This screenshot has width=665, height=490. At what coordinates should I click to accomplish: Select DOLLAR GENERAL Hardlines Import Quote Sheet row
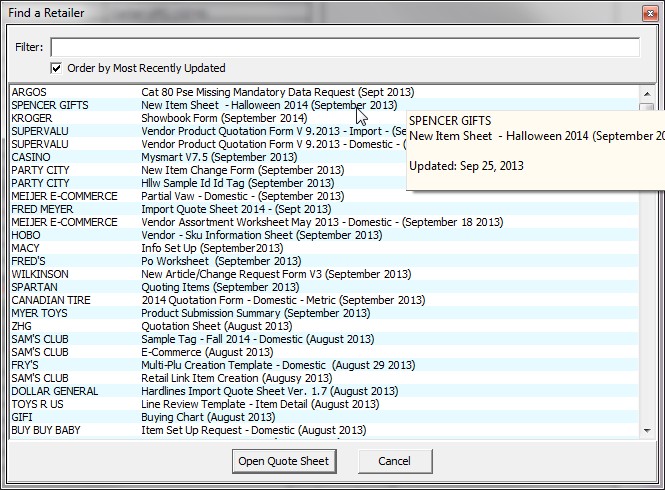click(324, 391)
